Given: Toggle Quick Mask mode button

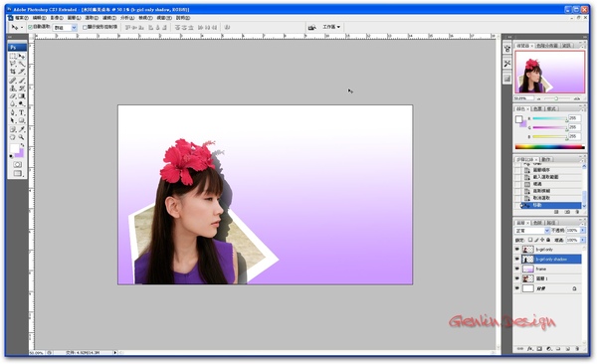Looking at the screenshot, I should 18,164.
